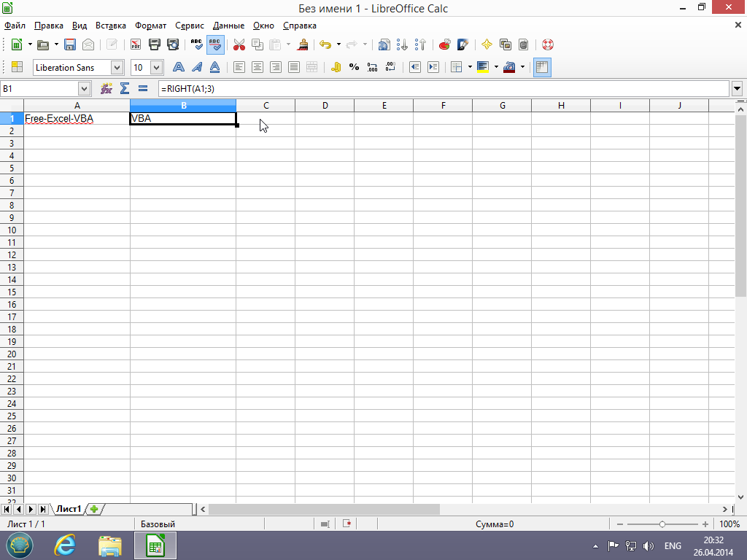Open the font size dropdown
Screen dimensions: 747x560
coord(155,66)
